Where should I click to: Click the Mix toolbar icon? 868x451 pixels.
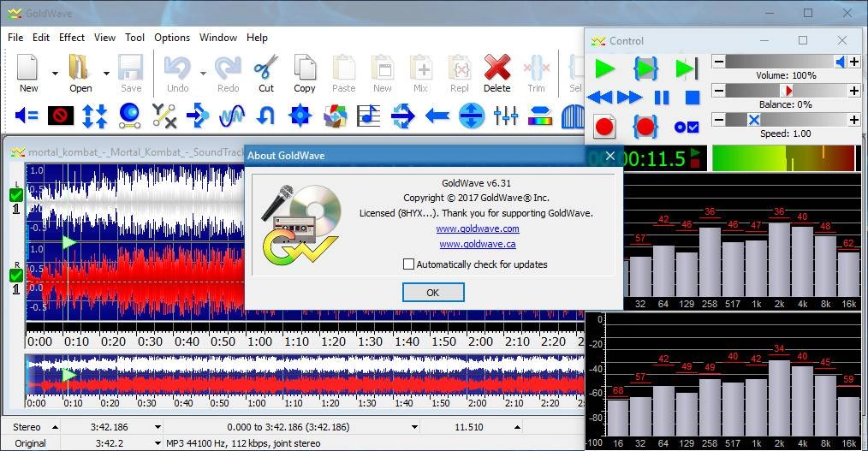pyautogui.click(x=420, y=68)
